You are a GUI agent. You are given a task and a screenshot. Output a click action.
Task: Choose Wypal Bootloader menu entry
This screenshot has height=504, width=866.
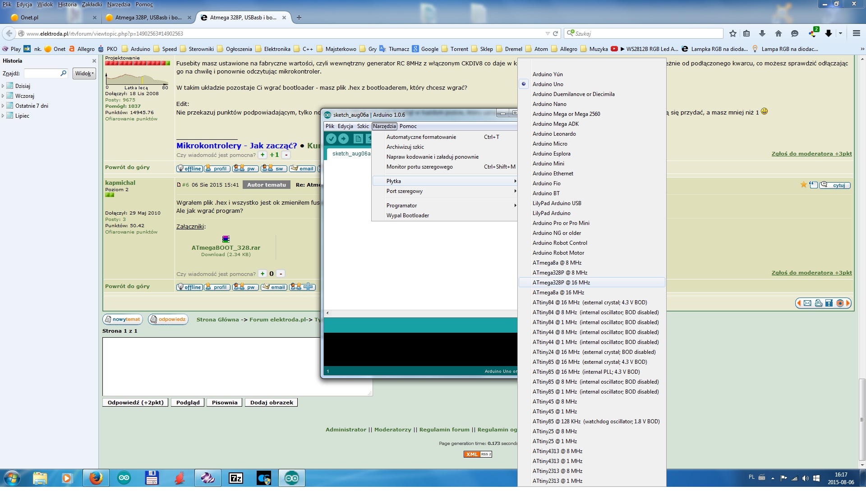tap(407, 215)
